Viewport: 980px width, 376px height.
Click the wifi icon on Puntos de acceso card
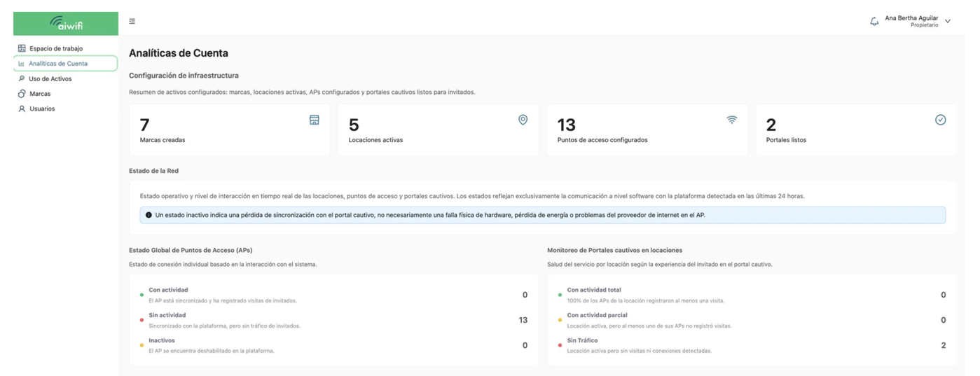[x=732, y=120]
